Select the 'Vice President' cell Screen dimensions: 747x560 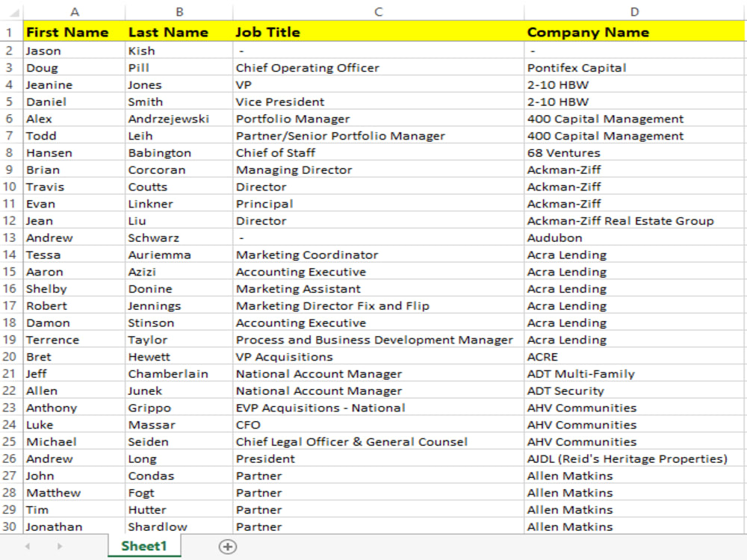pos(378,102)
